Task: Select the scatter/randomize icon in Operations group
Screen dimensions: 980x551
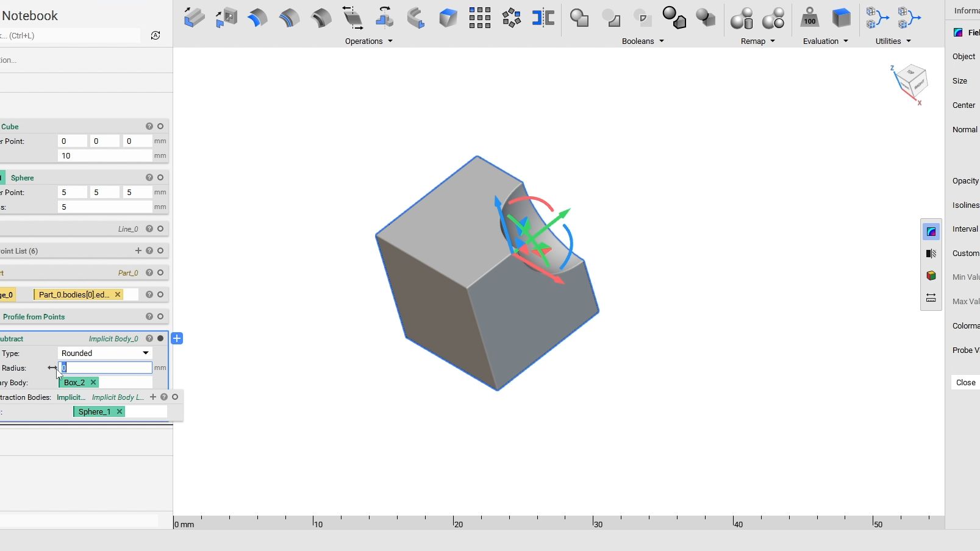Action: click(511, 18)
